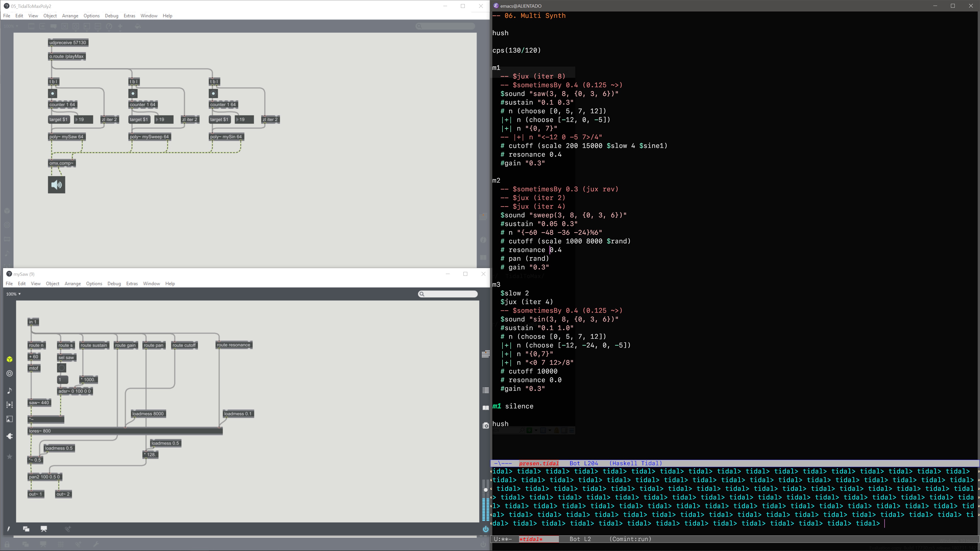980x551 pixels.
Task: Click bang button above mySaw counter
Action: tap(53, 94)
